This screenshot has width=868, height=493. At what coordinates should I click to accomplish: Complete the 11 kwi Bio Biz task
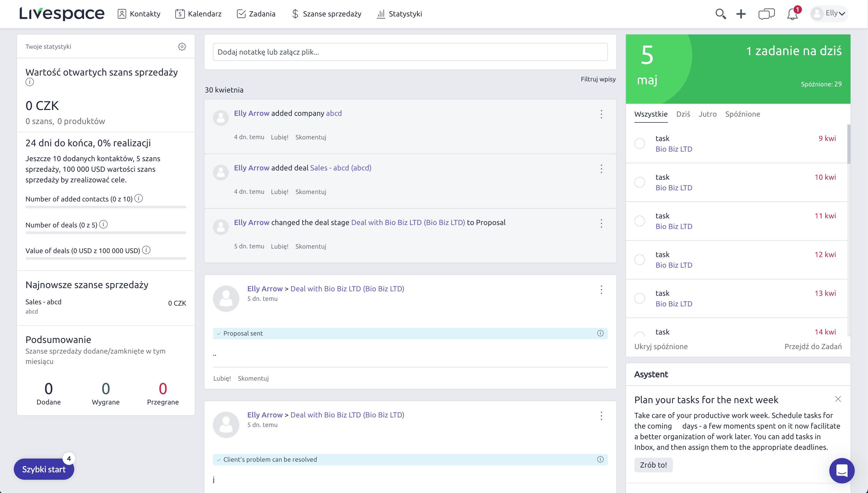tap(640, 221)
